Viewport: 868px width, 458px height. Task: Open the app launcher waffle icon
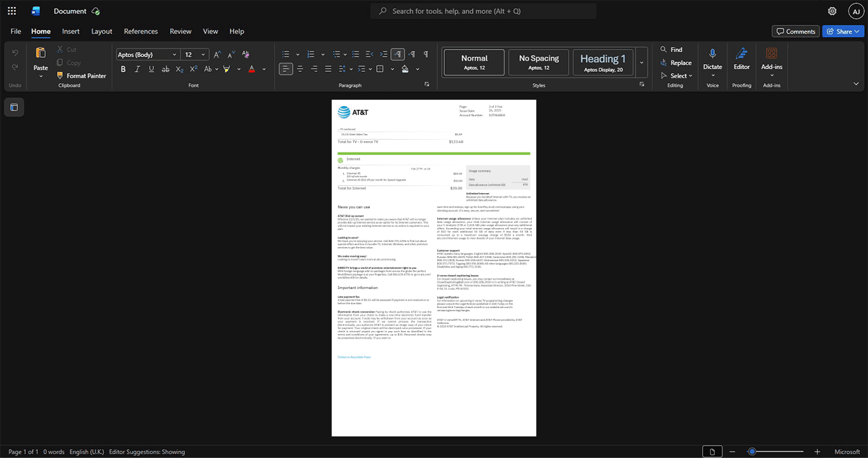[x=11, y=11]
